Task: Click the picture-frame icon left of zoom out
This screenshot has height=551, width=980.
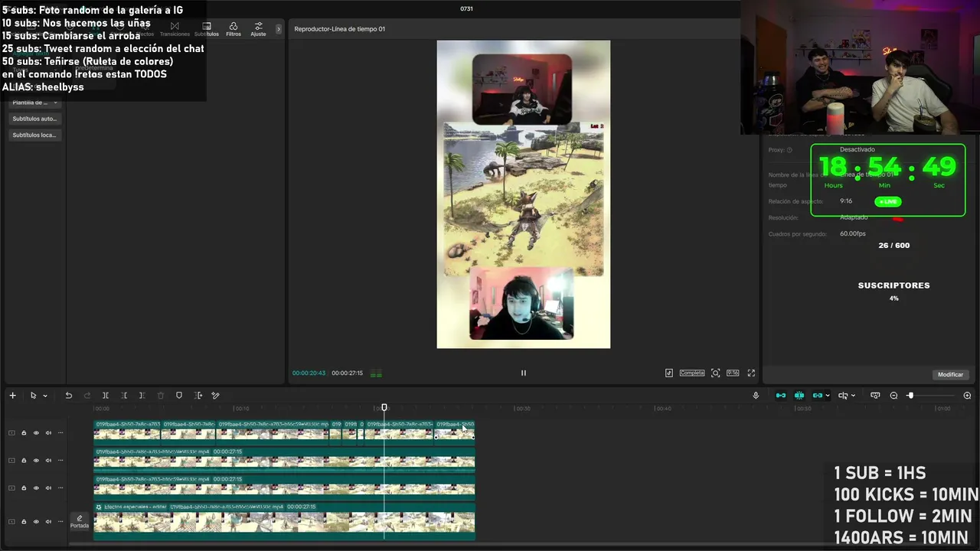Action: point(875,396)
